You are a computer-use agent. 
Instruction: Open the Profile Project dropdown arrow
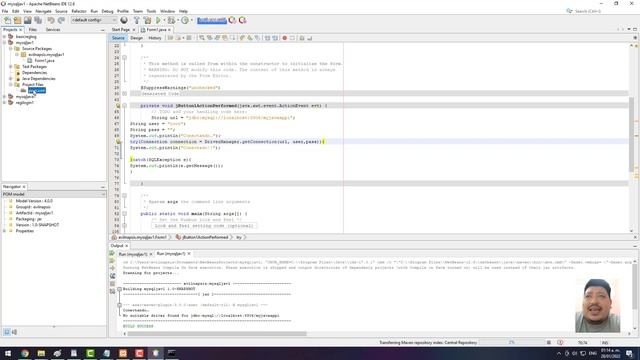tap(191, 20)
